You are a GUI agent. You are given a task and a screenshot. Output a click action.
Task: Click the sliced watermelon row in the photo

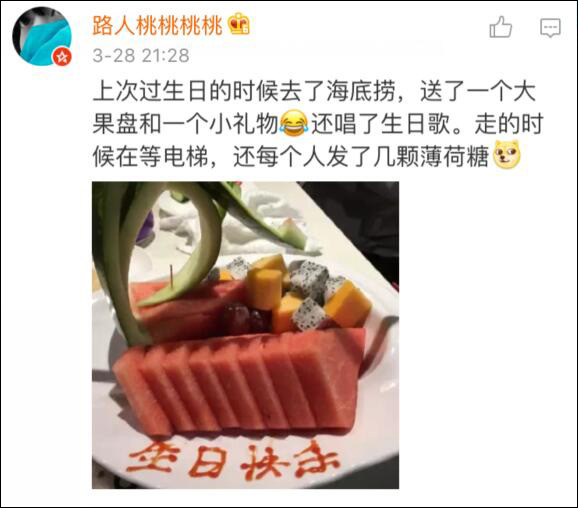pos(236,382)
